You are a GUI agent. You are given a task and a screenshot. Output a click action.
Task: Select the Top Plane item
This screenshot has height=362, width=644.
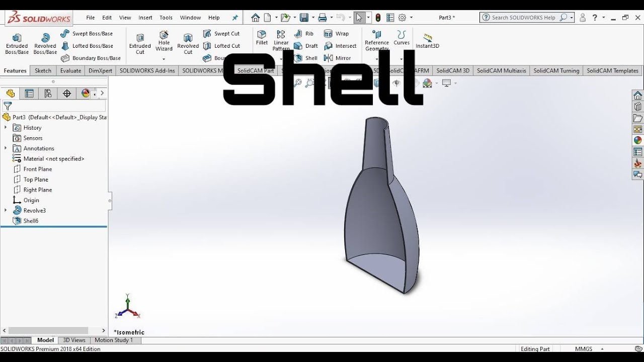tap(31, 179)
